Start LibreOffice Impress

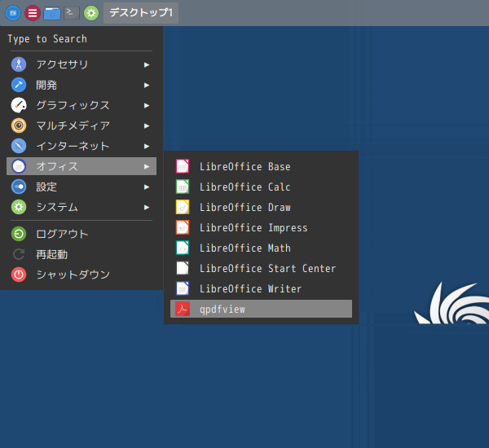click(x=253, y=227)
